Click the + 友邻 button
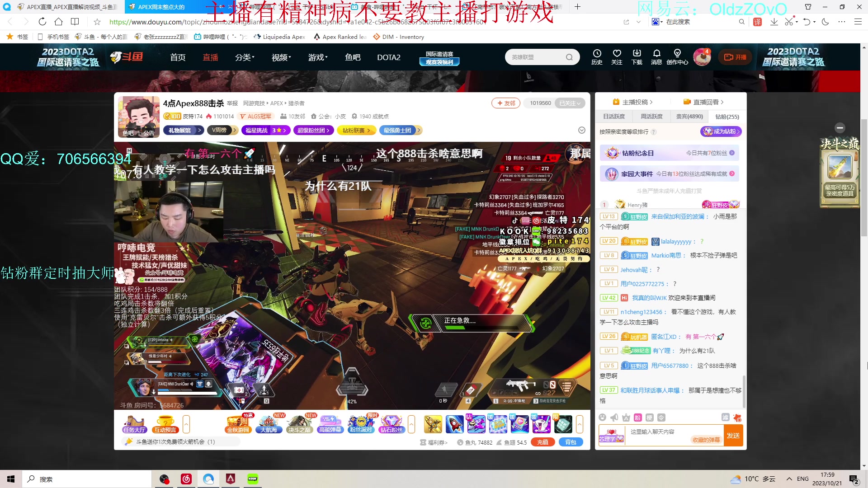The width and height of the screenshot is (868, 488). 506,103
